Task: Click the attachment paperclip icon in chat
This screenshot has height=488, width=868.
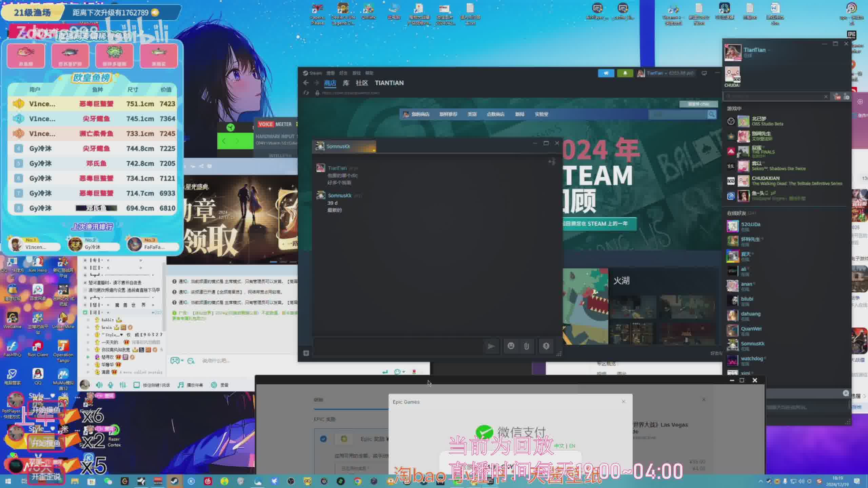Action: 527,346
